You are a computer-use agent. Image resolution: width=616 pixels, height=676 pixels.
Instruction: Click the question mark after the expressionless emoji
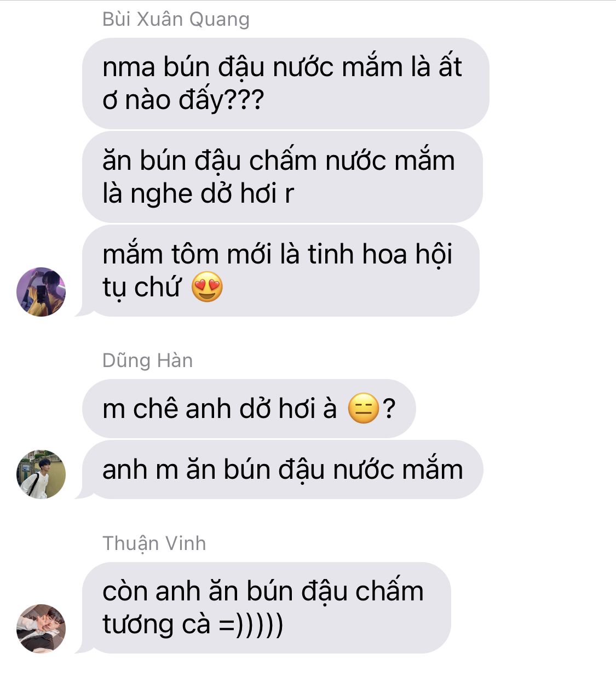389,409
